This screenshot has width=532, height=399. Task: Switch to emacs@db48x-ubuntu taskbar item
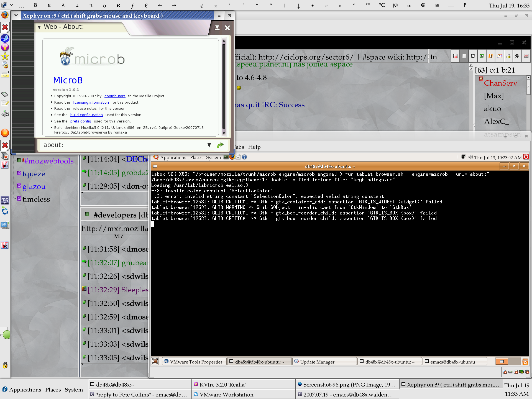454,362
